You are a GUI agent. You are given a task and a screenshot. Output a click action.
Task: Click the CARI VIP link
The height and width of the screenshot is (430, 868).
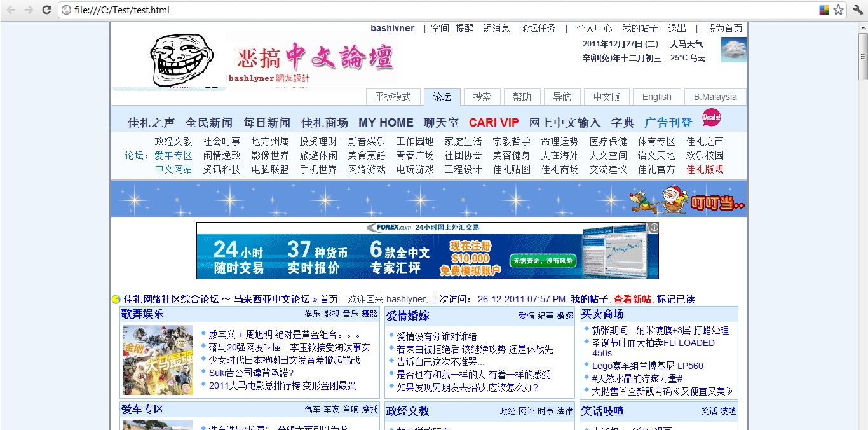point(494,123)
